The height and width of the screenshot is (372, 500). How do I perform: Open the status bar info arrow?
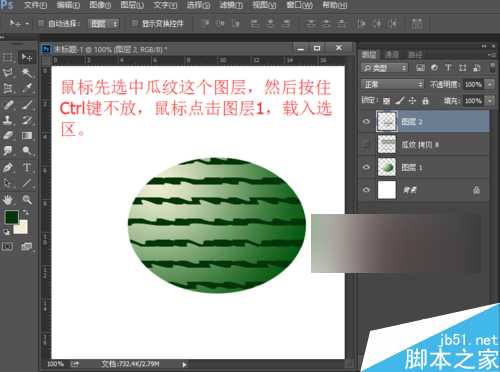184,364
